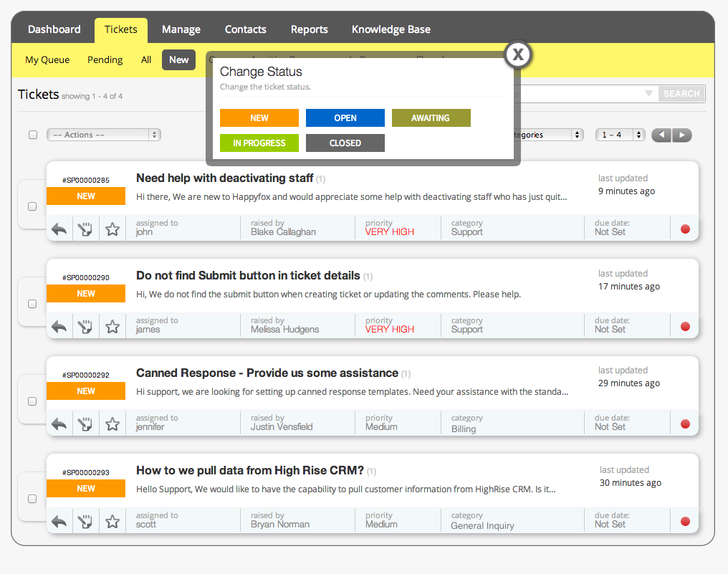Set status to In Progress
728x574 pixels.
point(259,143)
